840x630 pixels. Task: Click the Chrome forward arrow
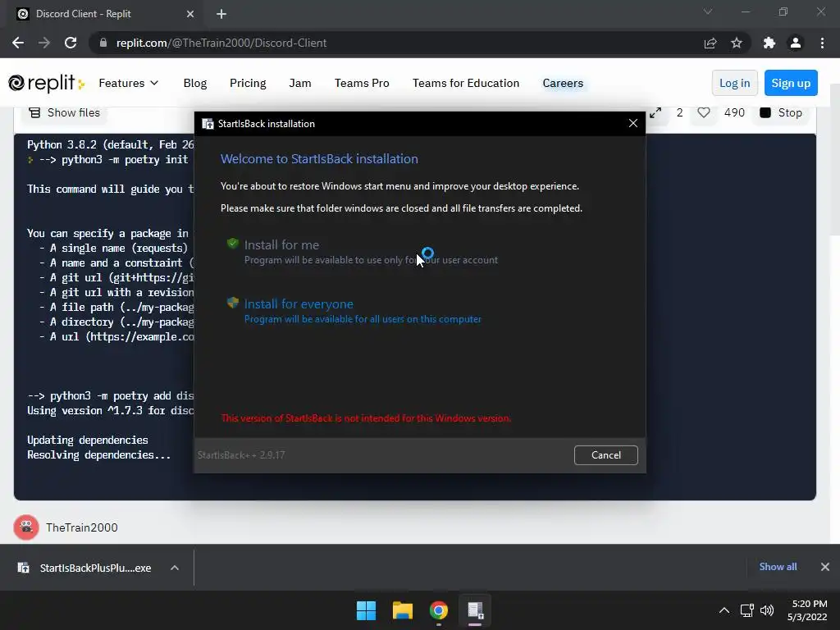[x=44, y=43]
